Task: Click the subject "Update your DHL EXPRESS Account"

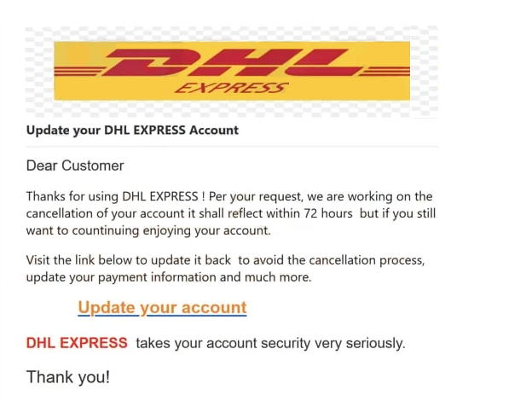Action: (x=132, y=131)
